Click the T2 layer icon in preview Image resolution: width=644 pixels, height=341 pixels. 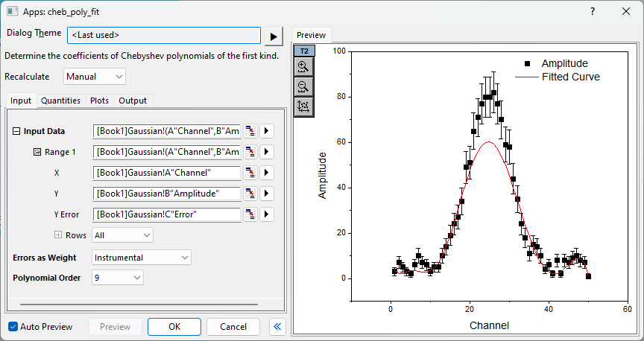click(304, 51)
